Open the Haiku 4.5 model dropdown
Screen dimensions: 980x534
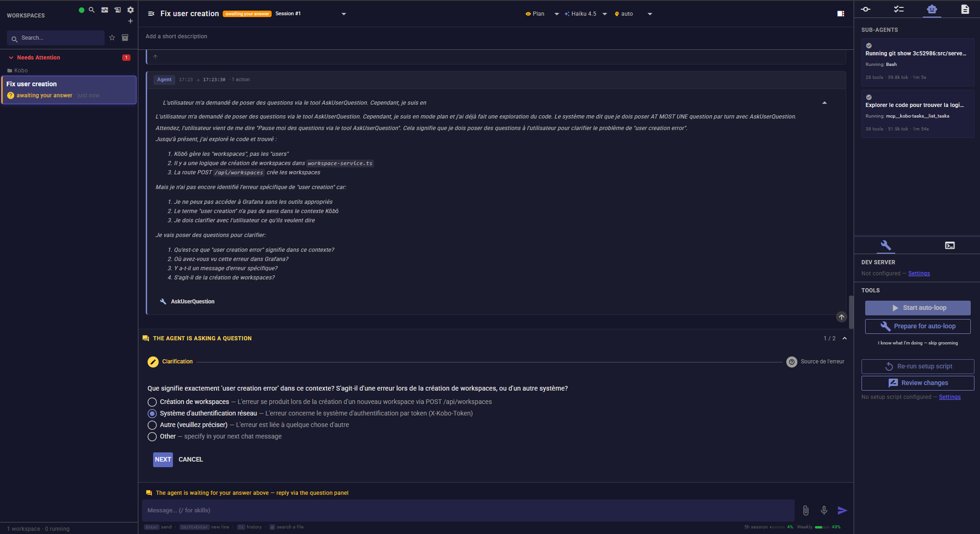click(586, 14)
